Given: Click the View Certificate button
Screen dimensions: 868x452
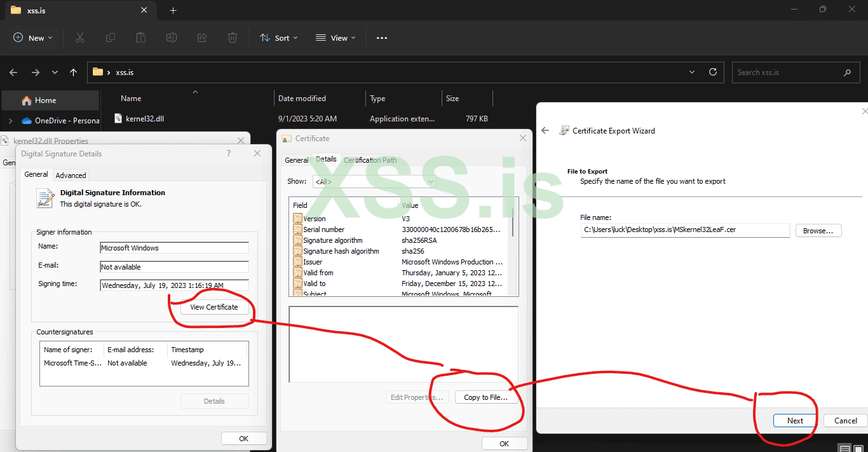Looking at the screenshot, I should pyautogui.click(x=214, y=307).
